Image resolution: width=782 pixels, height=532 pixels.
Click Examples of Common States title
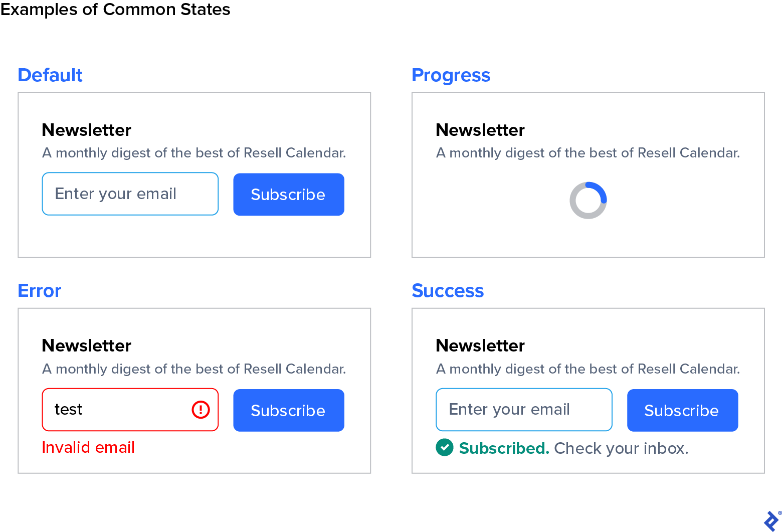(x=115, y=10)
